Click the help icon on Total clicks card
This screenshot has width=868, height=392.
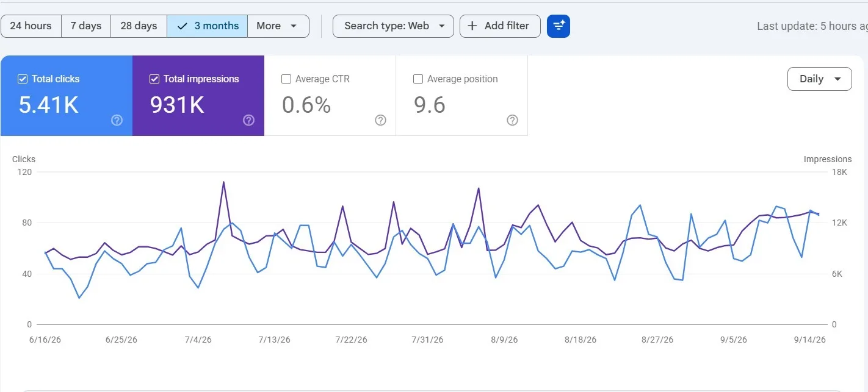click(117, 120)
